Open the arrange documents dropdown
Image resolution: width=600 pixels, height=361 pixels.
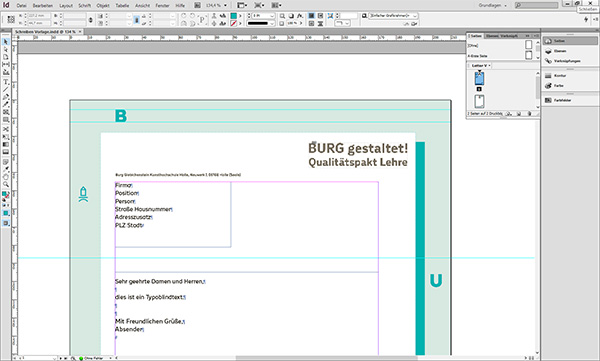pos(277,5)
